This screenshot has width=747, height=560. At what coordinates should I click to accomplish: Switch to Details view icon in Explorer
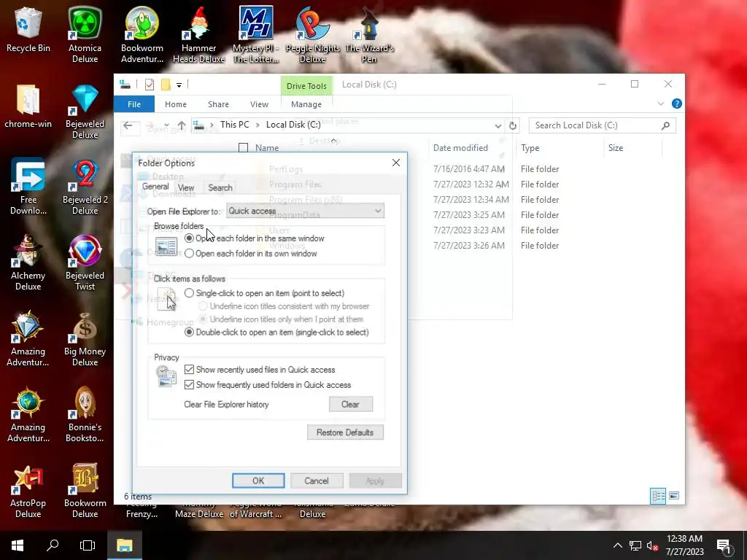[x=658, y=496]
